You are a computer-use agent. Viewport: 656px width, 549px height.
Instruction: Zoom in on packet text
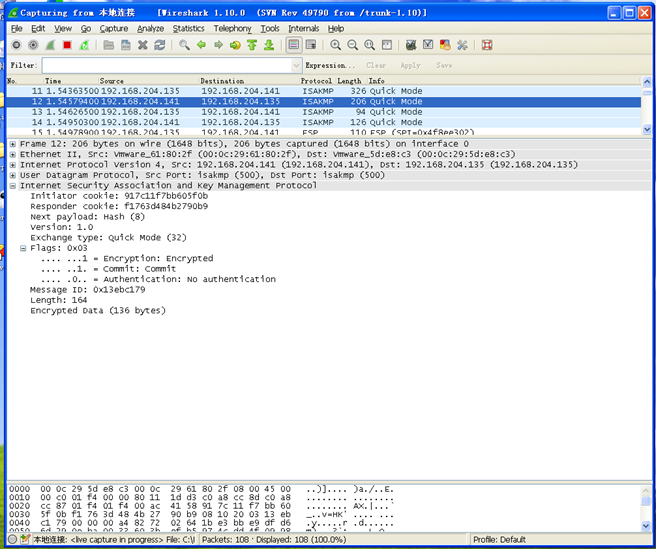coord(335,45)
